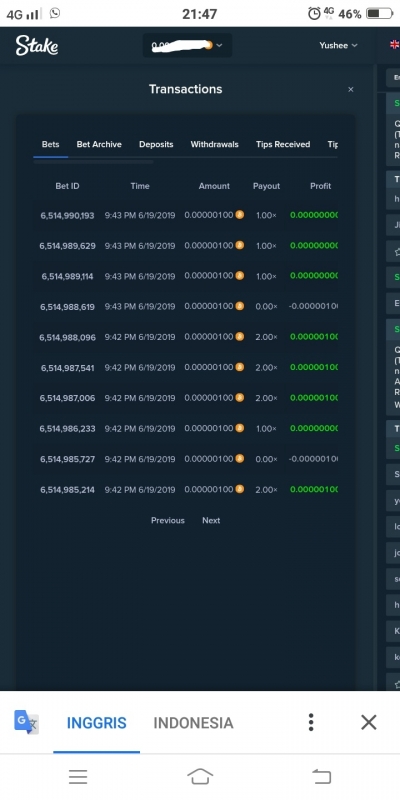Open the Withdrawals tab
The width and height of the screenshot is (400, 800).
pyautogui.click(x=214, y=144)
